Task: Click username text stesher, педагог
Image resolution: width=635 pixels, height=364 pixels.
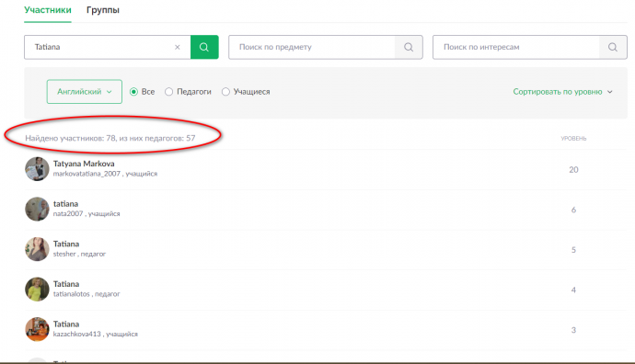Action: [79, 254]
